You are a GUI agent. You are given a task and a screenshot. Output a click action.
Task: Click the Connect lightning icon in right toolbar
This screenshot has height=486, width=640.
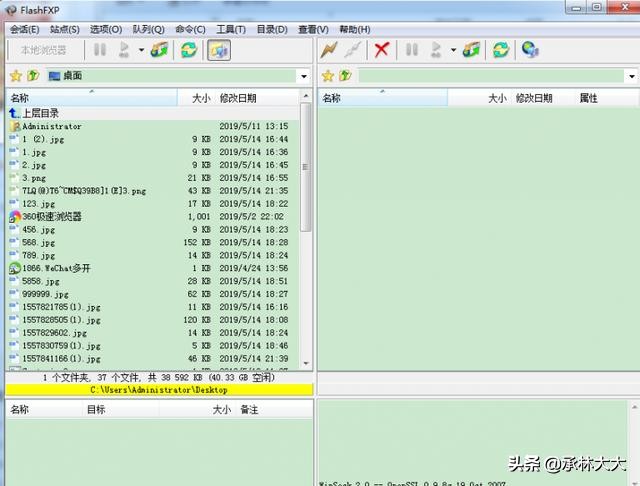[x=329, y=50]
